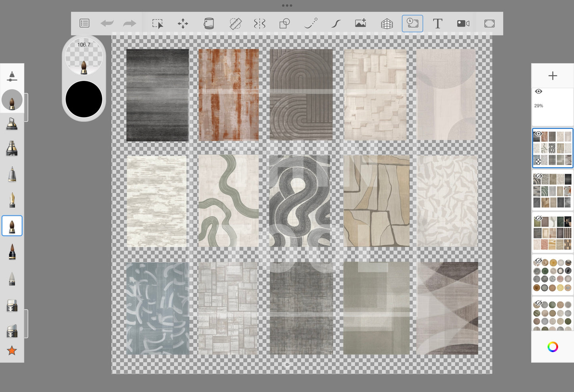The width and height of the screenshot is (574, 392).
Task: Toggle the highlighted Time-lapse tool
Action: [x=412, y=23]
